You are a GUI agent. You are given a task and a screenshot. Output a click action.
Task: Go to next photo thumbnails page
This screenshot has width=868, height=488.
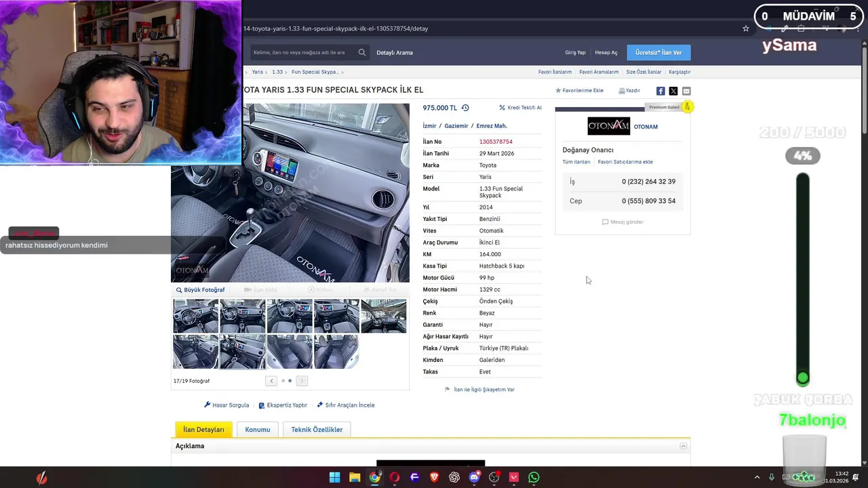302,381
